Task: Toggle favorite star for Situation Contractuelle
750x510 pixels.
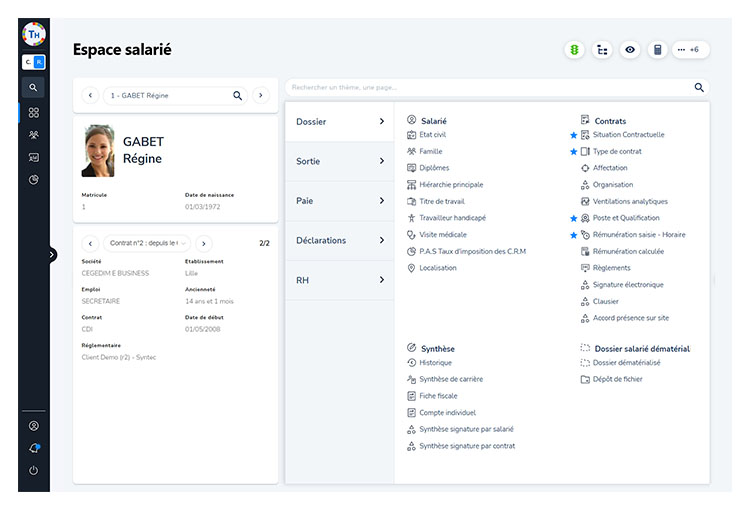Action: pyautogui.click(x=574, y=135)
